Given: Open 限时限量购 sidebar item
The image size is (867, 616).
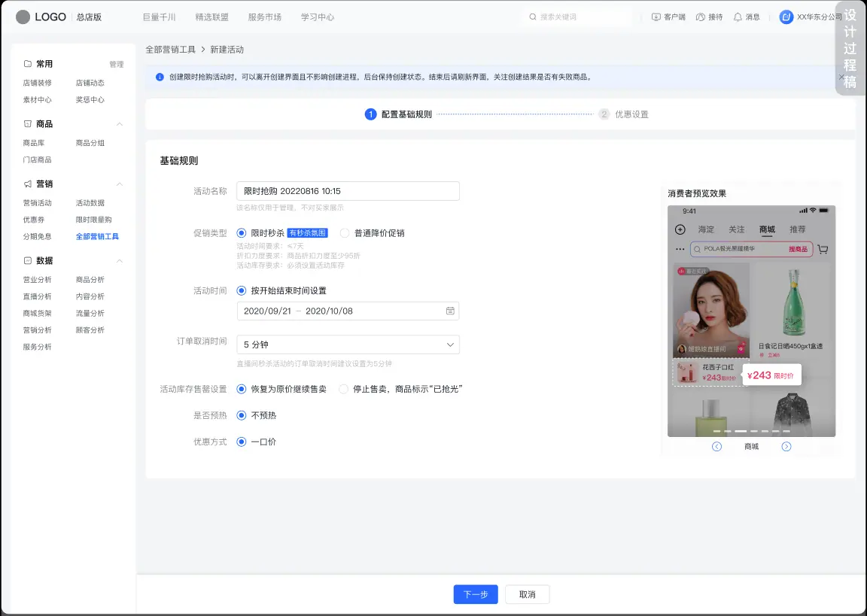Looking at the screenshot, I should (93, 220).
